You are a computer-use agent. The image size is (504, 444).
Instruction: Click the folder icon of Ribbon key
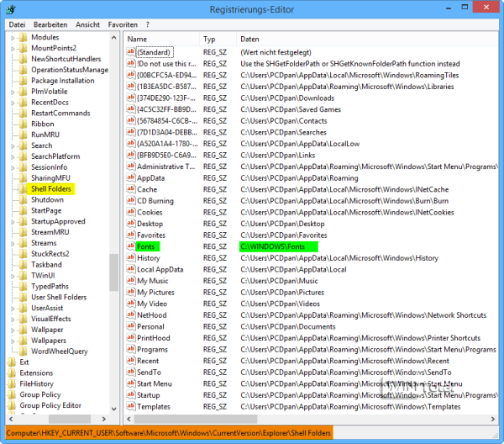[23, 124]
